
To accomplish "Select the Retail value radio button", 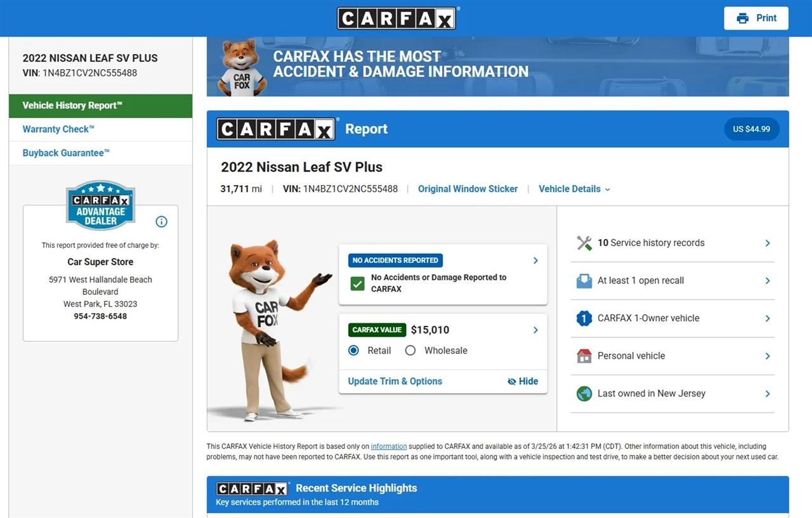I will (x=354, y=351).
